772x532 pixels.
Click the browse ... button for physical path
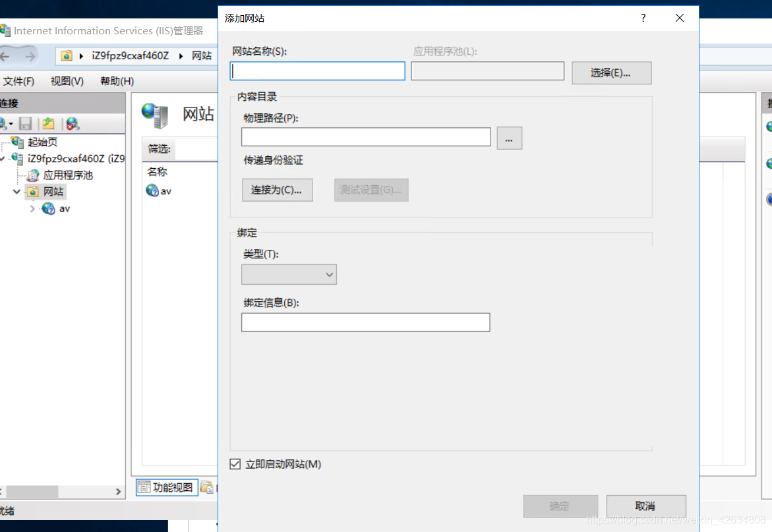click(x=509, y=138)
